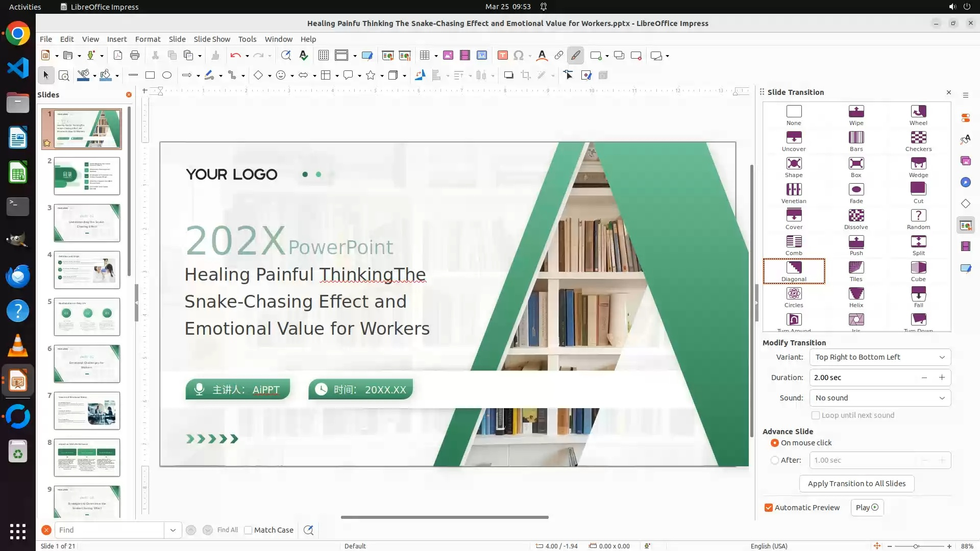The image size is (980, 551).
Task: Click the zoom slider in status bar
Action: (x=916, y=546)
